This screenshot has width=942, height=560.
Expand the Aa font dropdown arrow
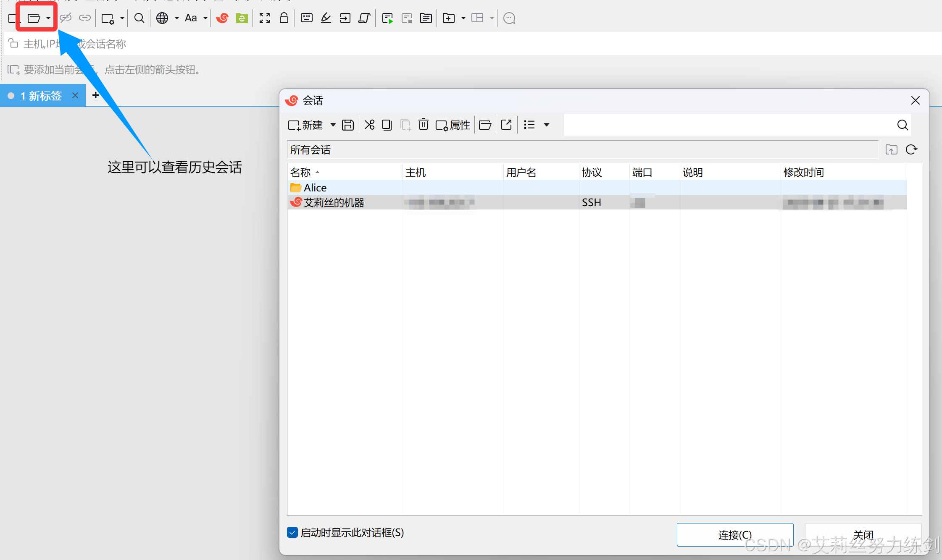[205, 18]
